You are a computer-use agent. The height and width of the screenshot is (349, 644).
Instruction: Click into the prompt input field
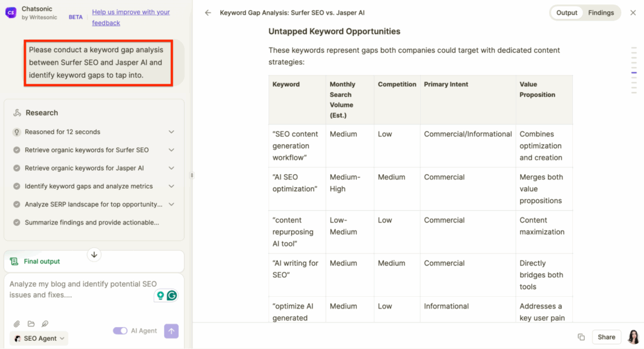pos(82,289)
